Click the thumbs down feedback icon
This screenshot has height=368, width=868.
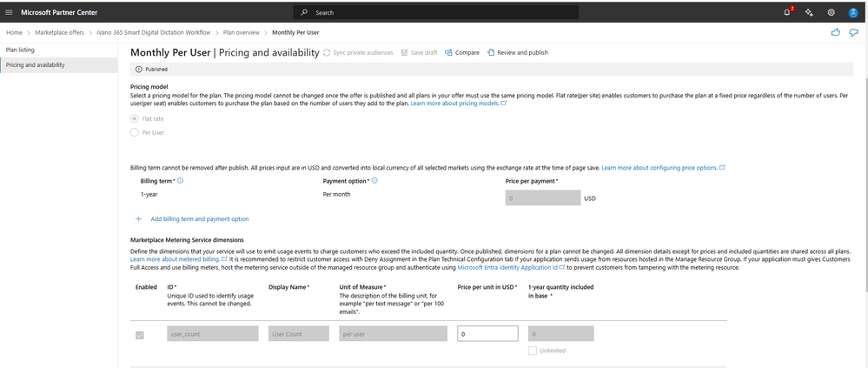(x=853, y=33)
